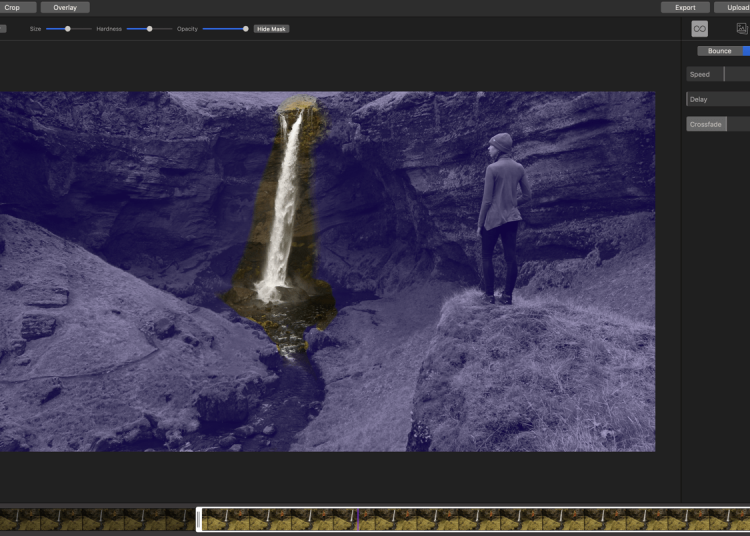Viewport: 750px width, 536px height.
Task: Click the timeline trim start handle
Action: pyautogui.click(x=199, y=519)
